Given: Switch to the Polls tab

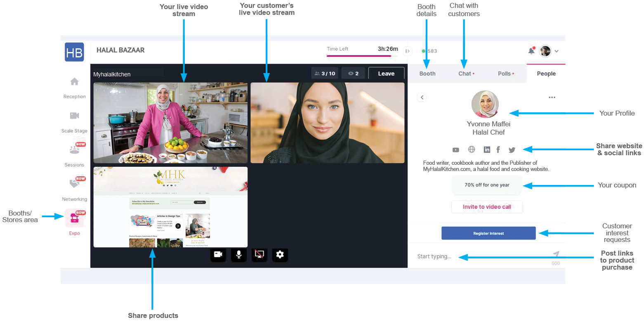Looking at the screenshot, I should click(506, 73).
